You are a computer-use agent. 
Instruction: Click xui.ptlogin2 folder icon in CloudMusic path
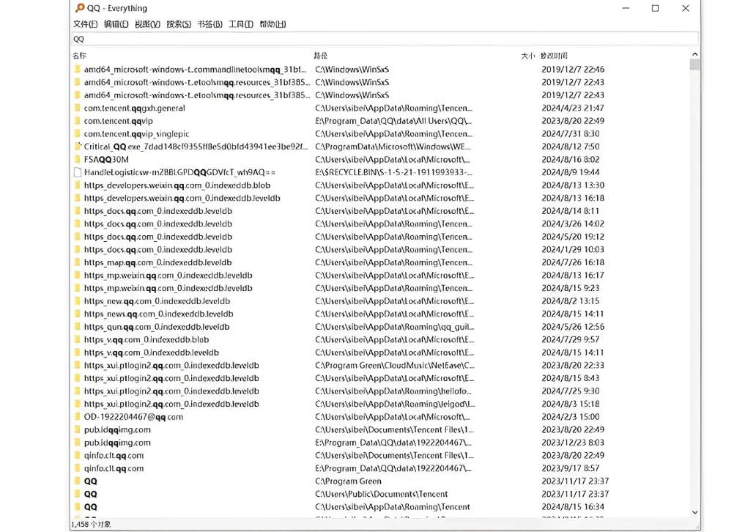click(x=77, y=365)
